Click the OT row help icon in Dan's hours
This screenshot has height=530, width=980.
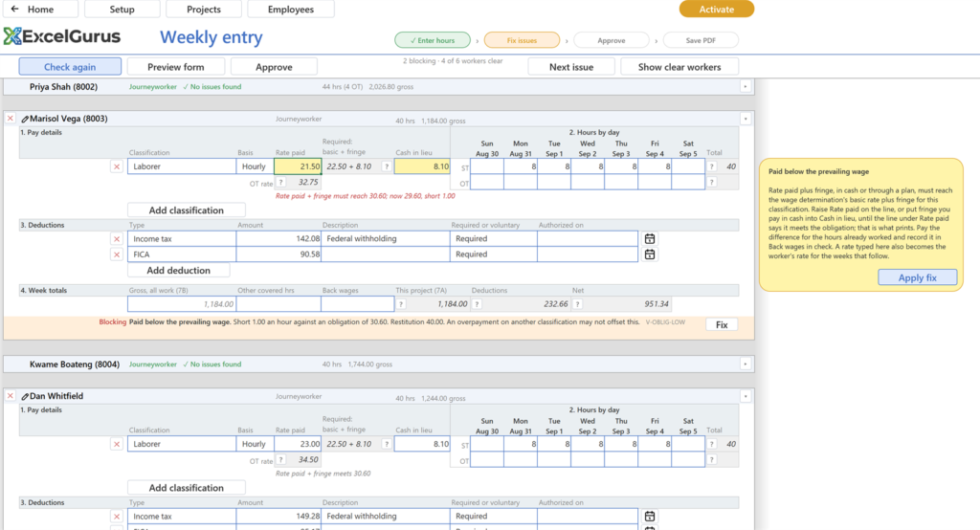coord(712,460)
